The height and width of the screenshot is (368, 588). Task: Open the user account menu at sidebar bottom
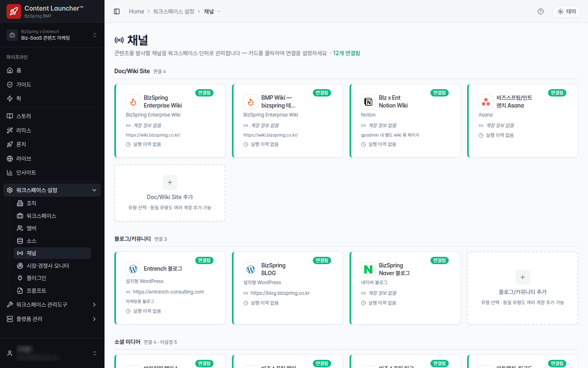point(52,353)
